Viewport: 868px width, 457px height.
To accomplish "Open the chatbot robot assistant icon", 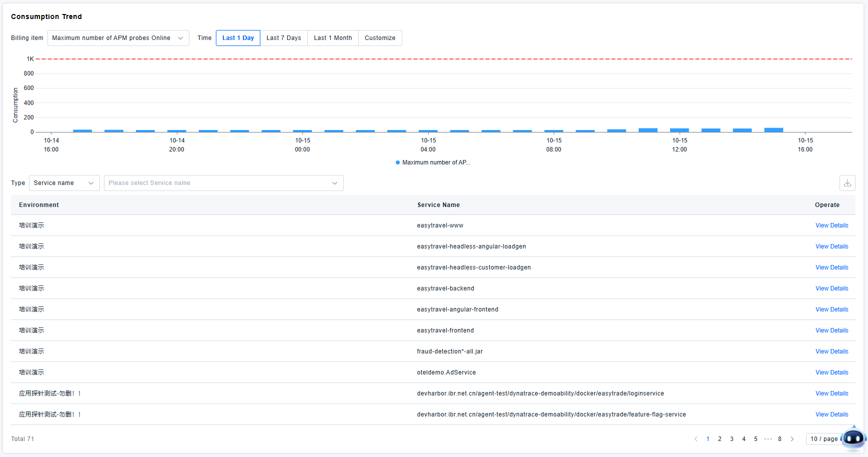I will click(x=854, y=439).
